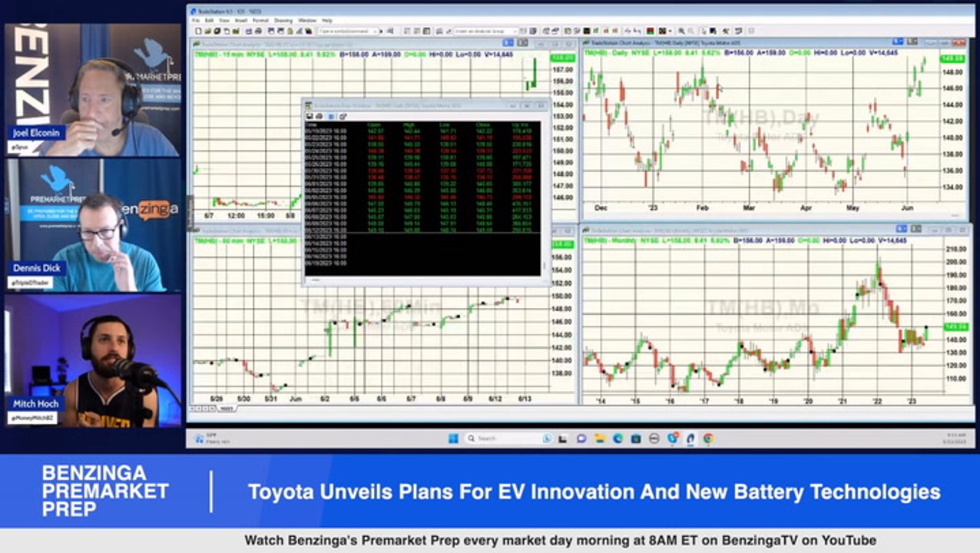Select the Close column header in Data Window
The width and height of the screenshot is (980, 553).
tap(483, 124)
